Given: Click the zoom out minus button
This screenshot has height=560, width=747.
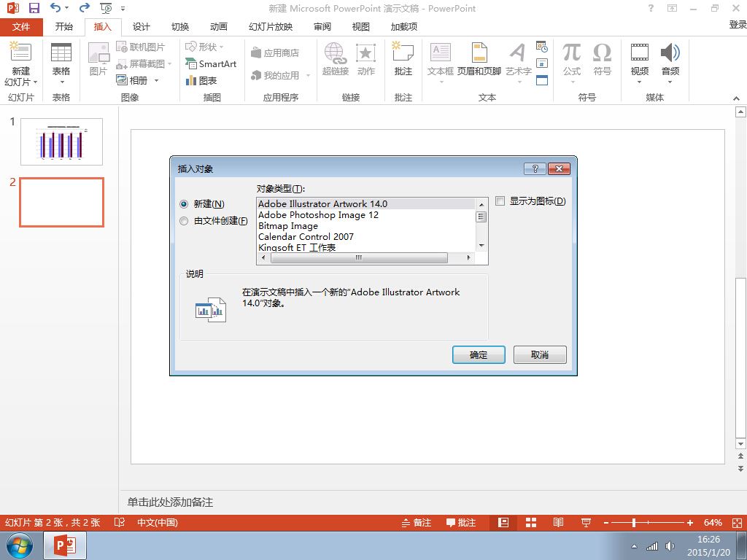Looking at the screenshot, I should coord(606,523).
